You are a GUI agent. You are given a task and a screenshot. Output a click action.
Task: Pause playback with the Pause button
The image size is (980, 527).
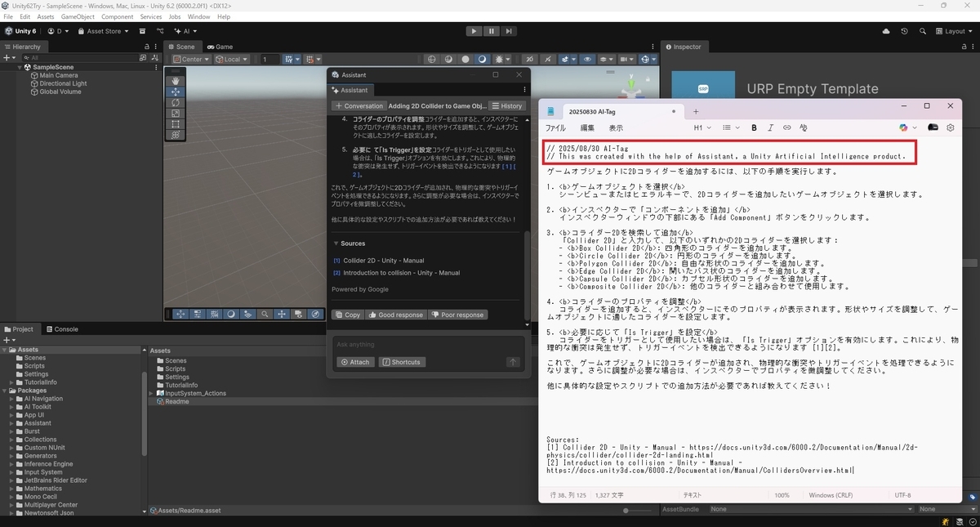pos(491,31)
